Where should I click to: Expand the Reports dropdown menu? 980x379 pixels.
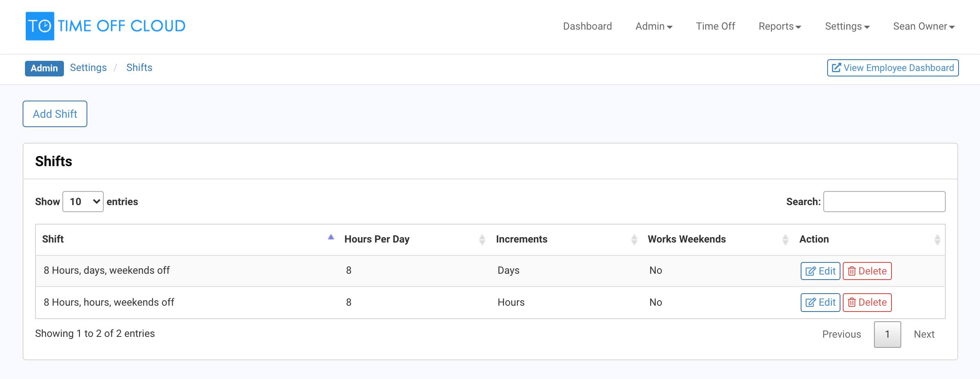[x=780, y=26]
